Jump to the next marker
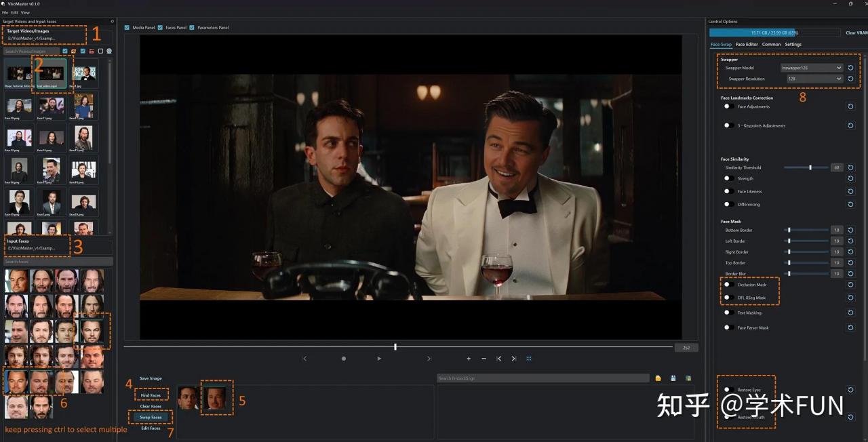The width and height of the screenshot is (868, 442). coord(514,359)
